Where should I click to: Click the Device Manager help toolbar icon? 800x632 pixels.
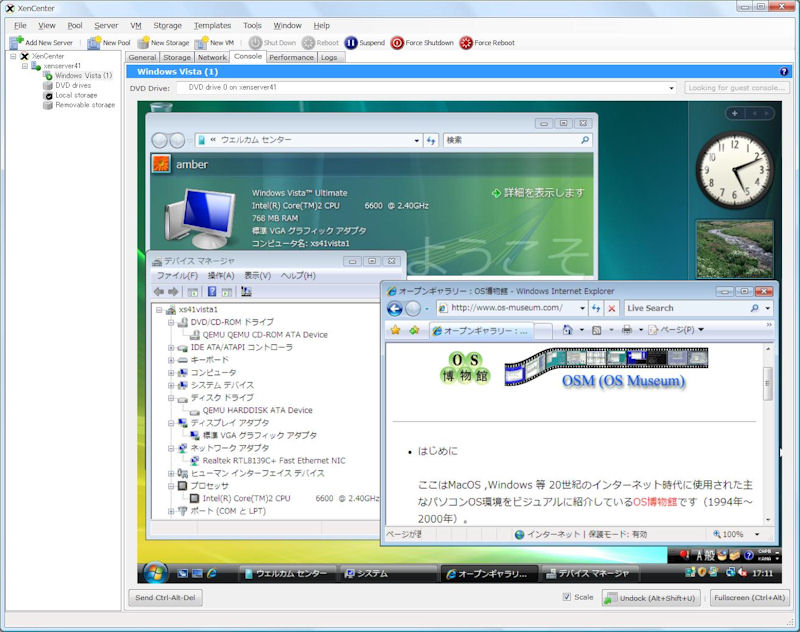click(x=212, y=292)
